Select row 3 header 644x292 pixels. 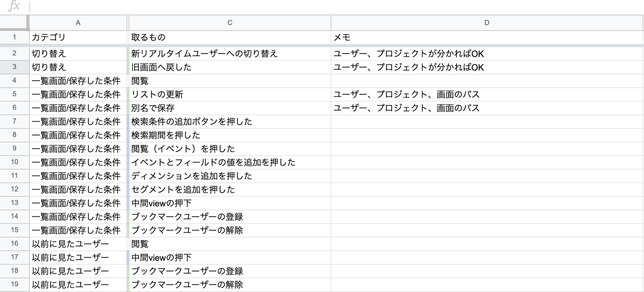(x=14, y=67)
